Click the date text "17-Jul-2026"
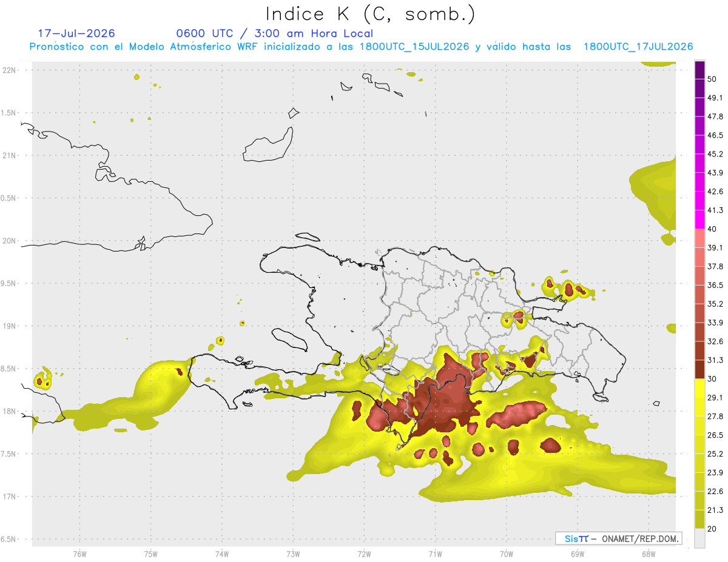Image resolution: width=728 pixels, height=562 pixels. click(x=76, y=33)
